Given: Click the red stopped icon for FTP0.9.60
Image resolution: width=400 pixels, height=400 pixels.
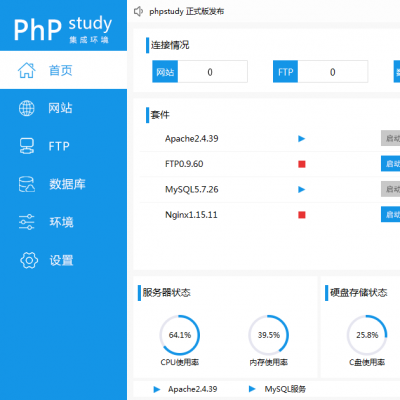Looking at the screenshot, I should (x=302, y=164).
